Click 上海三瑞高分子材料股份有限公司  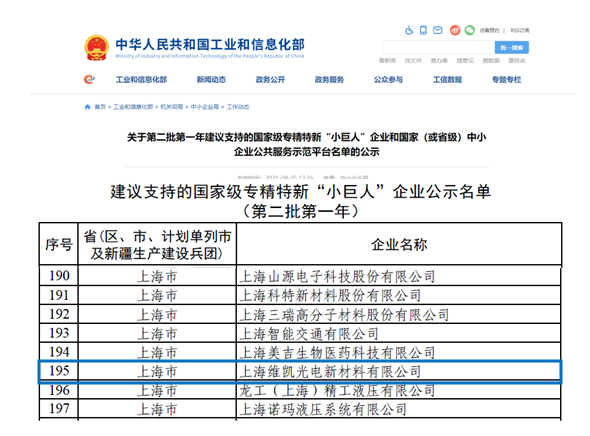[x=344, y=315]
